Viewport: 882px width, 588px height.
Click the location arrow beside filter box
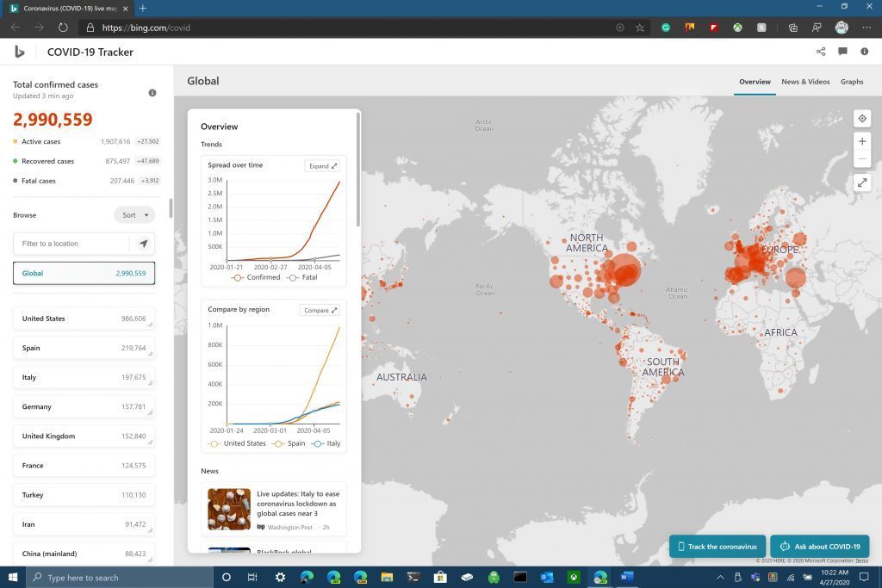(x=143, y=244)
